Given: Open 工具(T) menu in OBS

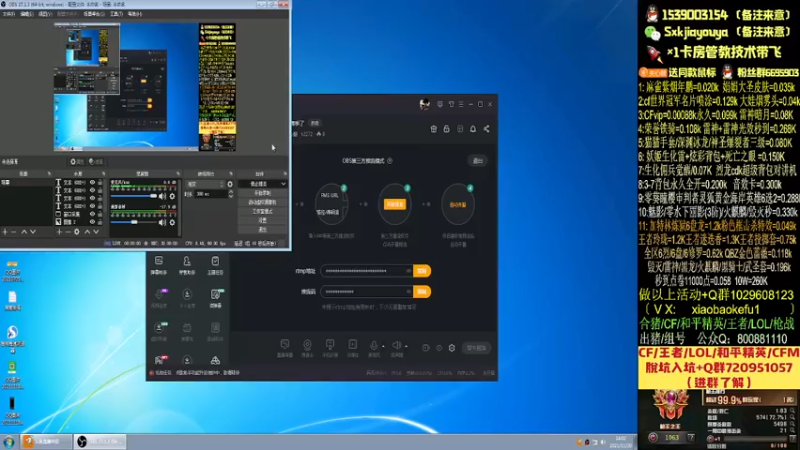Looking at the screenshot, I should pyautogui.click(x=116, y=14).
